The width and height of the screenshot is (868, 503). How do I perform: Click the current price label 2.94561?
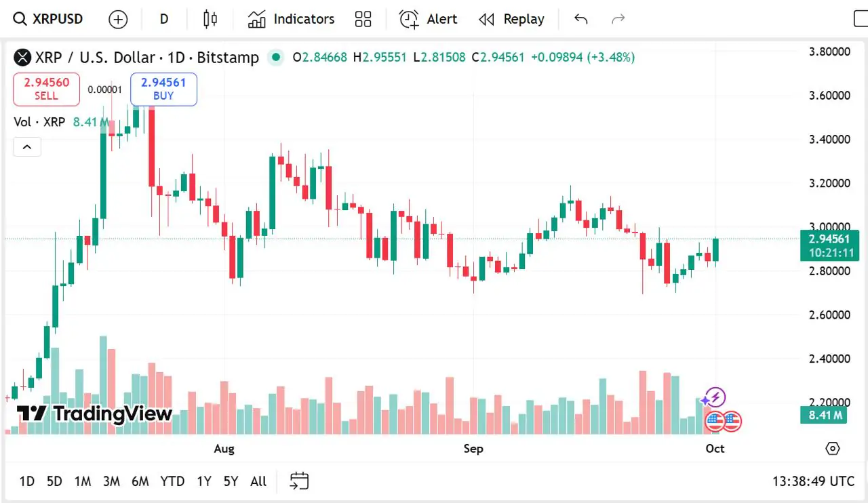point(829,239)
